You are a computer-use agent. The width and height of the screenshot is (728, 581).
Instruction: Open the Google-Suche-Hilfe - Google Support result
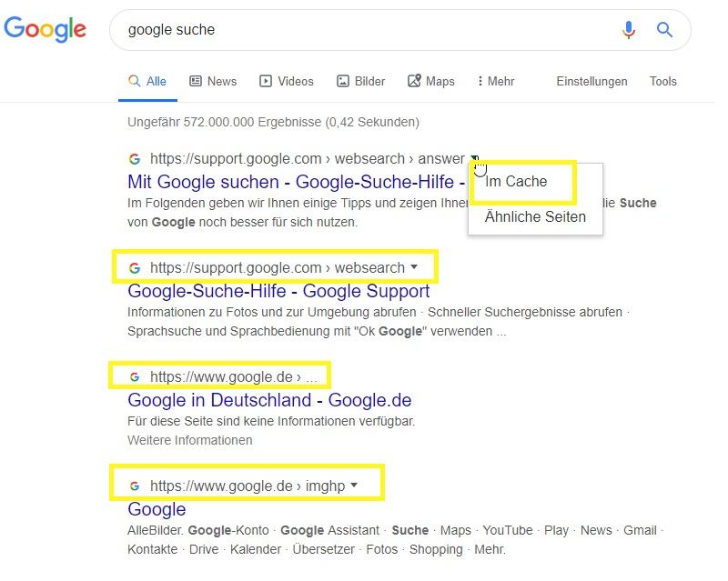tap(278, 292)
